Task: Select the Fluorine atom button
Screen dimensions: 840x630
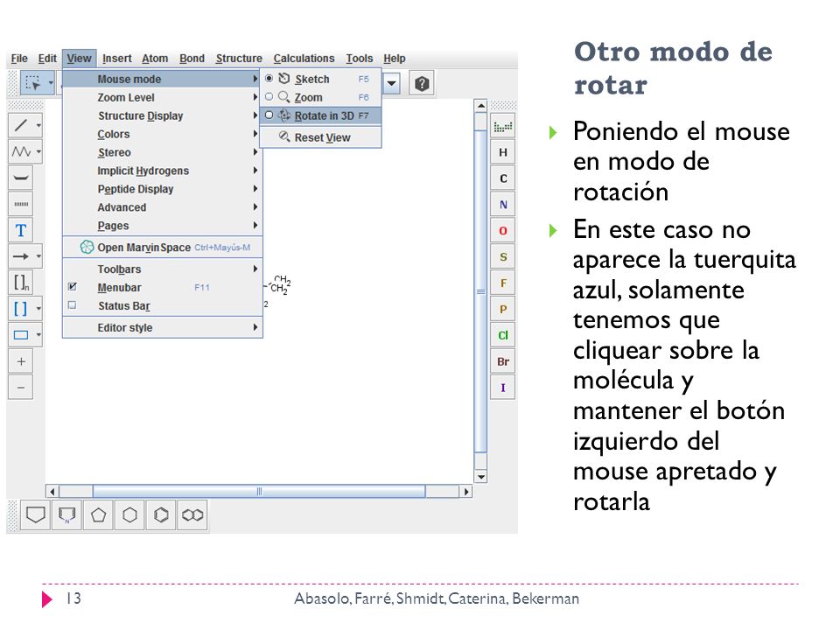Action: (503, 283)
